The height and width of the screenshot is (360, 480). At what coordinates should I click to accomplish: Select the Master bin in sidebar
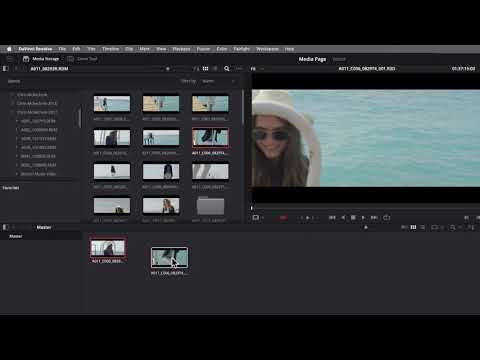click(x=41, y=236)
